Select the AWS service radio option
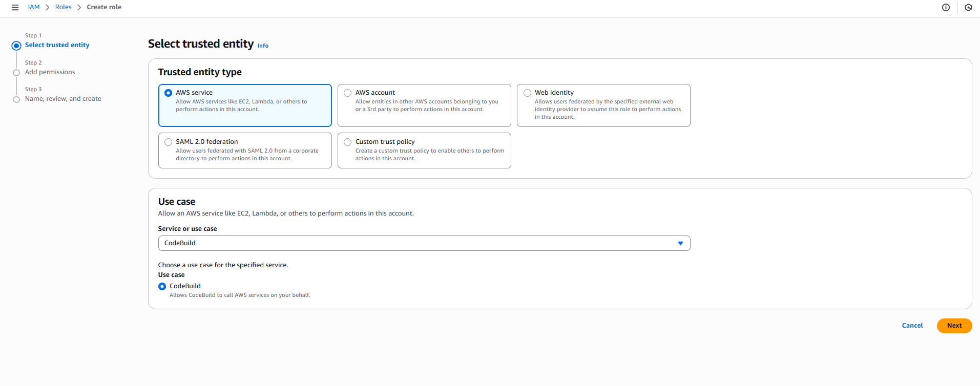980x386 pixels. [168, 93]
